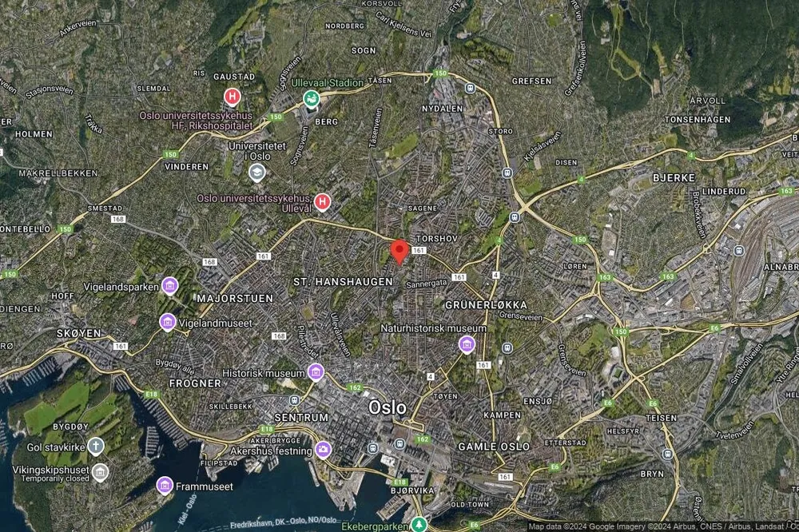
Task: Click the red location pin near Torshov
Action: [399, 251]
